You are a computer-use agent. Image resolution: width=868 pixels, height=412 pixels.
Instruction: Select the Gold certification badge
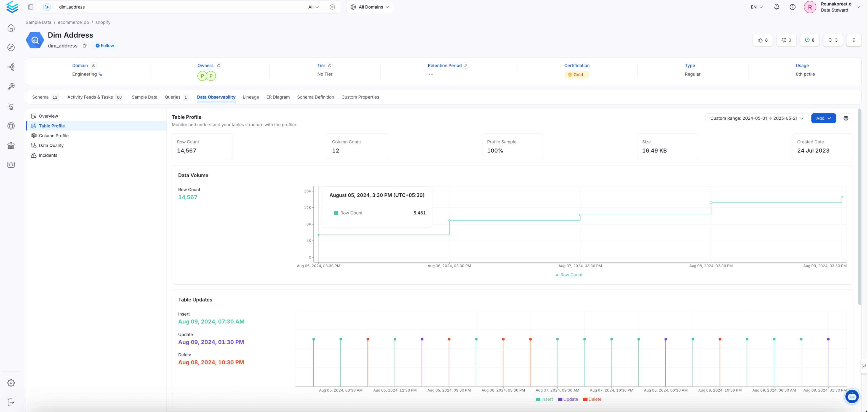click(577, 74)
